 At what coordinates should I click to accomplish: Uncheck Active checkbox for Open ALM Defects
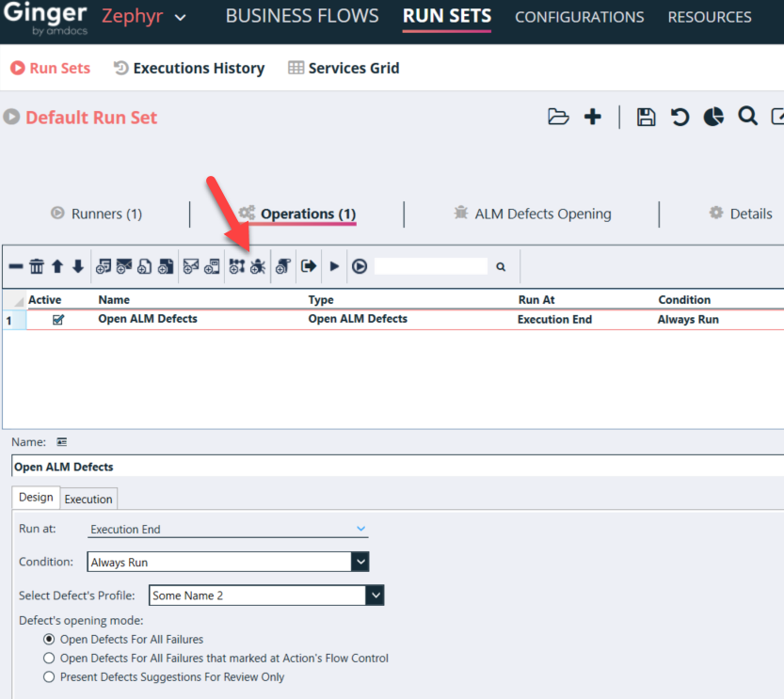tap(58, 320)
